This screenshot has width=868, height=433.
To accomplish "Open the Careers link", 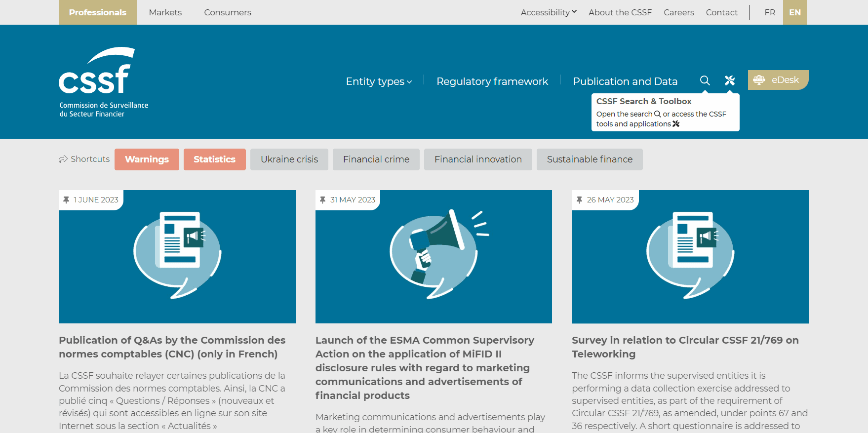I will 679,12.
